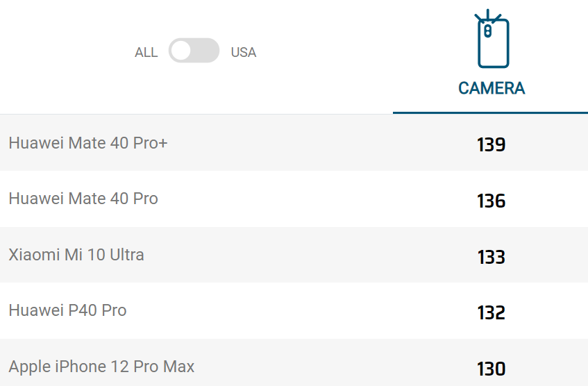
Task: Click the smartphone camera icon
Action: 492,39
